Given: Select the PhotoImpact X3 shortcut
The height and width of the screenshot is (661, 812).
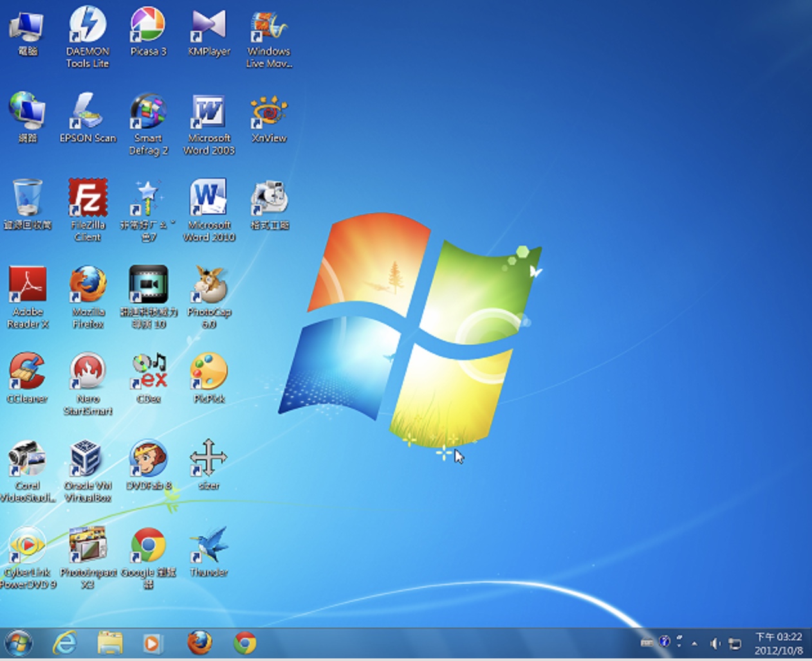Looking at the screenshot, I should pyautogui.click(x=88, y=558).
